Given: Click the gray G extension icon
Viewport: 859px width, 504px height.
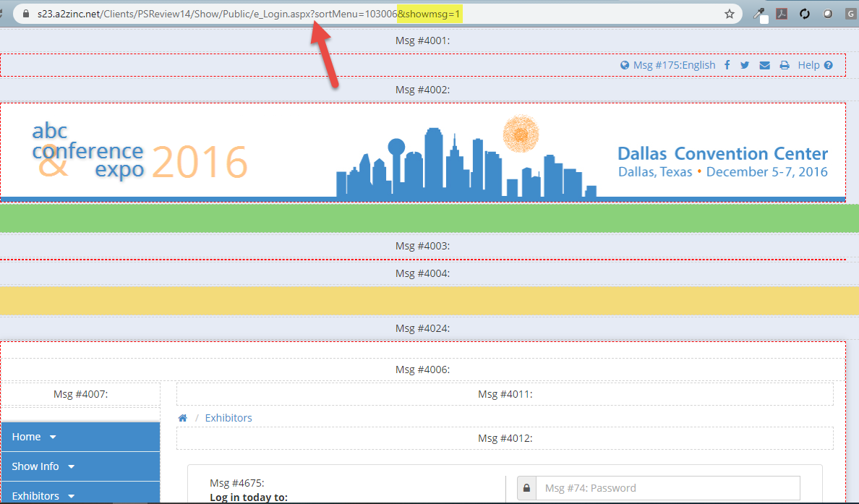Looking at the screenshot, I should click(850, 14).
